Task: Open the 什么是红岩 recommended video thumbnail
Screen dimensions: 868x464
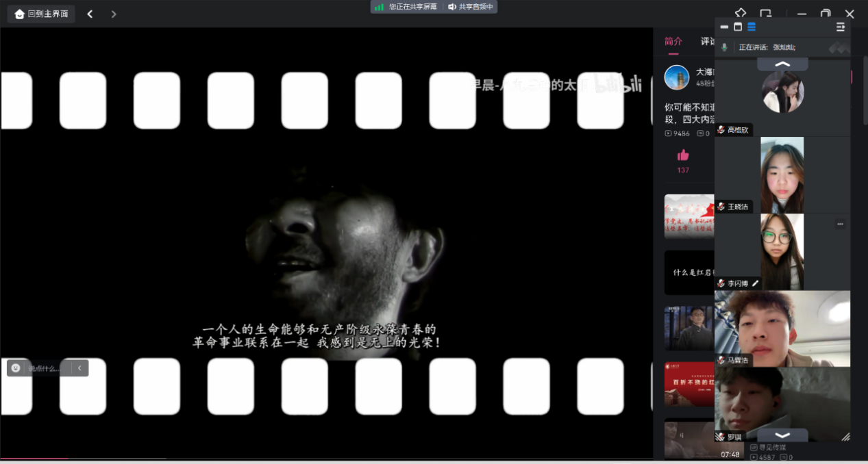Action: point(689,272)
